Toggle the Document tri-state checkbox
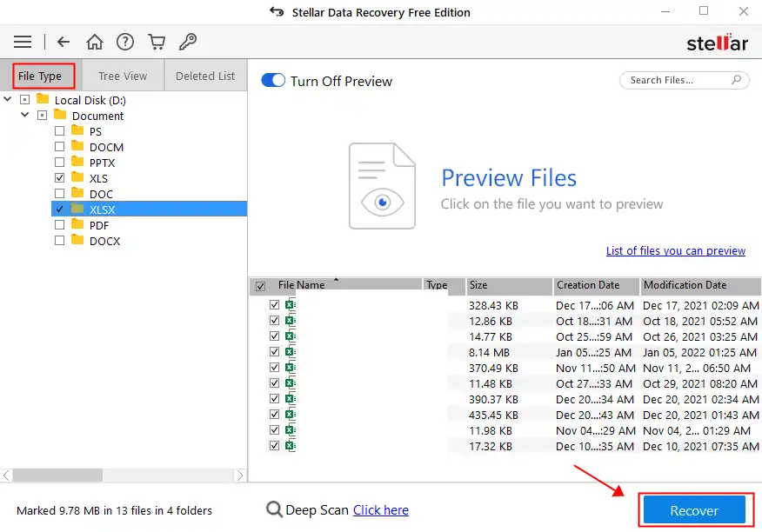Image resolution: width=762 pixels, height=532 pixels. click(x=43, y=115)
